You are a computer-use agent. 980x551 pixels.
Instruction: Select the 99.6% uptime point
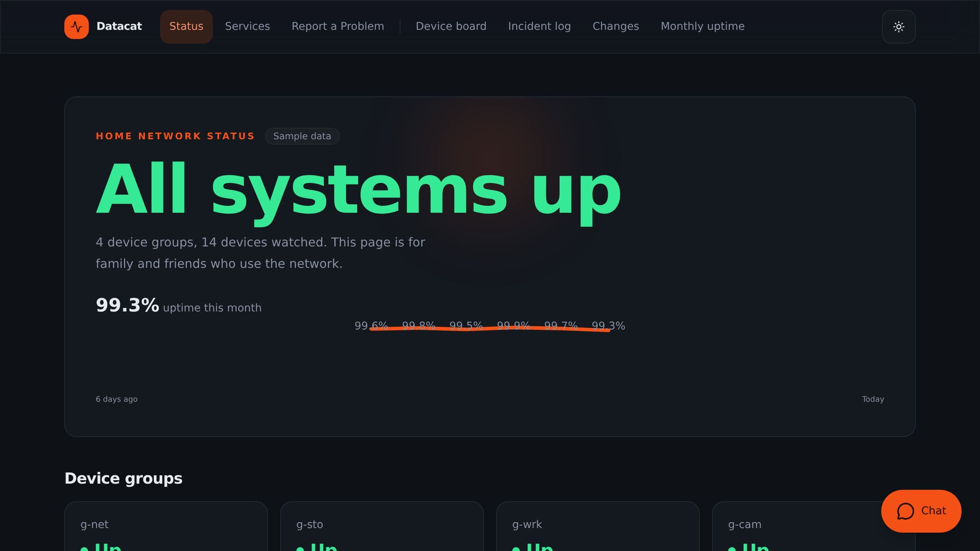tap(371, 326)
